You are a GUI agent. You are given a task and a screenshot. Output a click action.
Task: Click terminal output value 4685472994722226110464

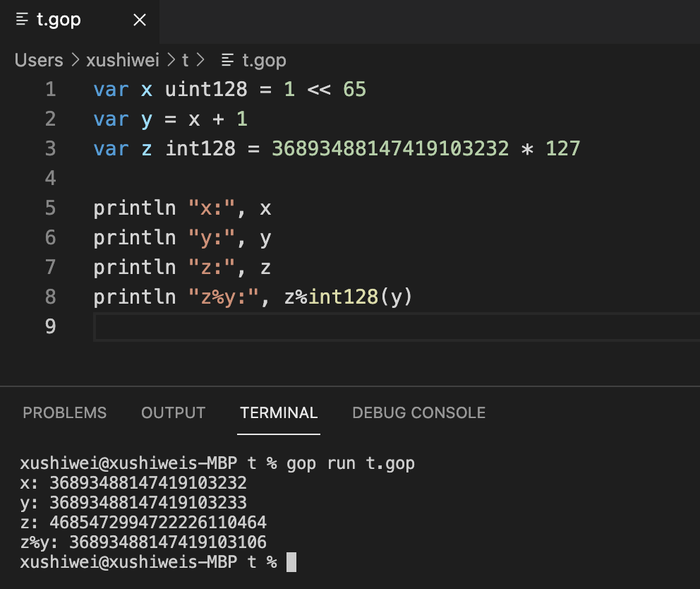[x=157, y=523]
